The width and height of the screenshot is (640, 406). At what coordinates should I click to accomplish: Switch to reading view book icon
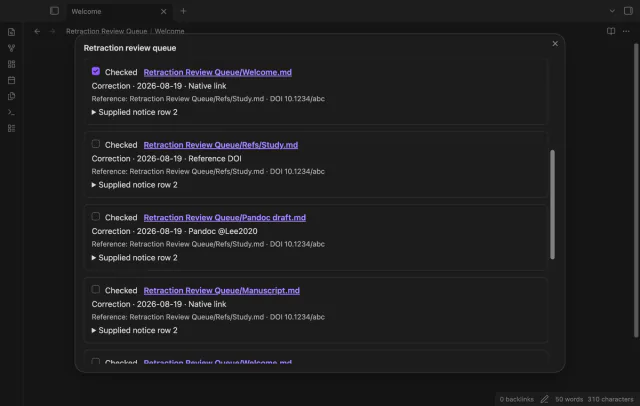(611, 31)
